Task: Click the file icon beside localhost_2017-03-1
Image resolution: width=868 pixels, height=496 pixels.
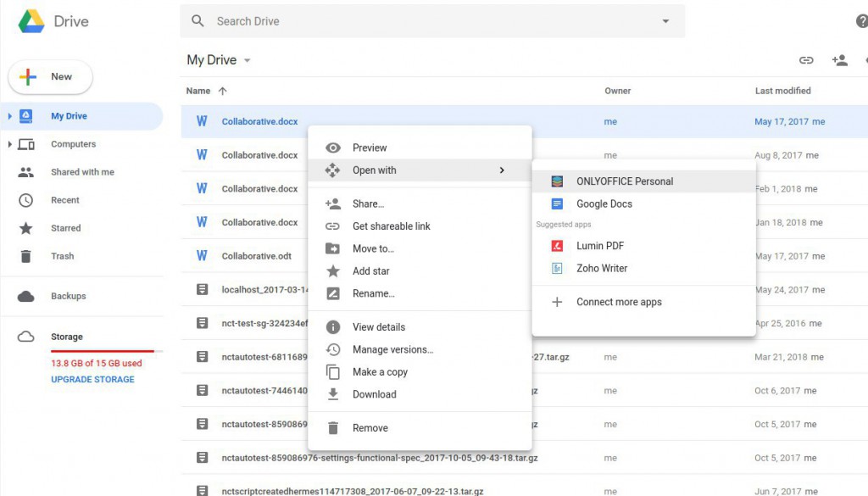Action: (x=202, y=289)
